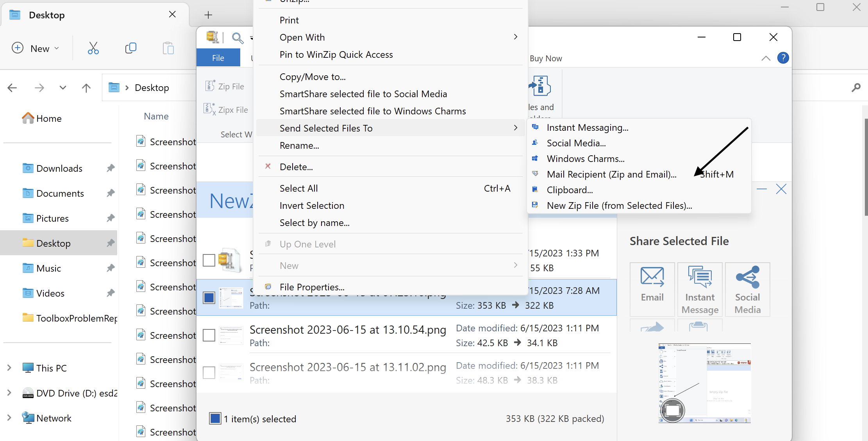Select Instant Messaging... submenu item
Image resolution: width=868 pixels, height=441 pixels.
point(639,128)
